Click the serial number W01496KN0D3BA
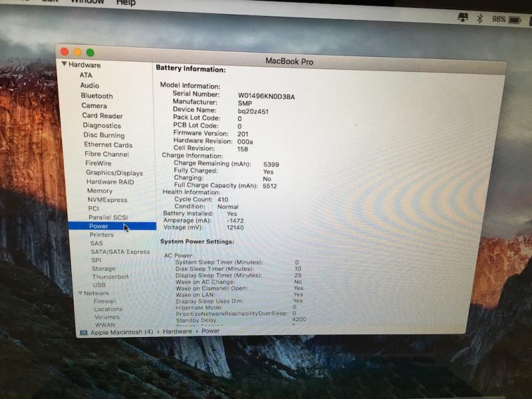 267,96
